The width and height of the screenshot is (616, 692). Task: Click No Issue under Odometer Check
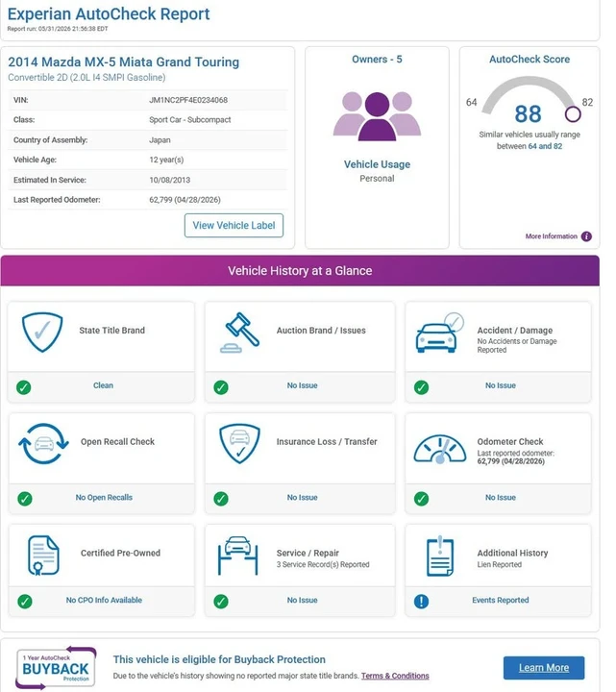pyautogui.click(x=501, y=498)
